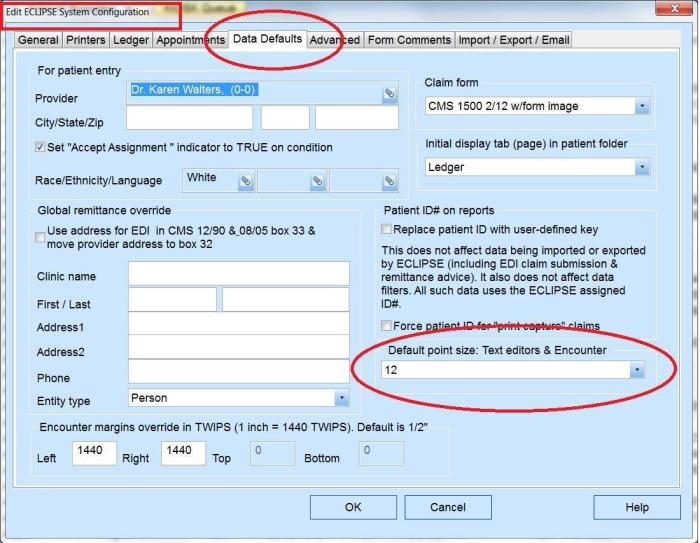The width and height of the screenshot is (700, 543).
Task: Open Provider lookup paperclip icon
Action: point(389,94)
